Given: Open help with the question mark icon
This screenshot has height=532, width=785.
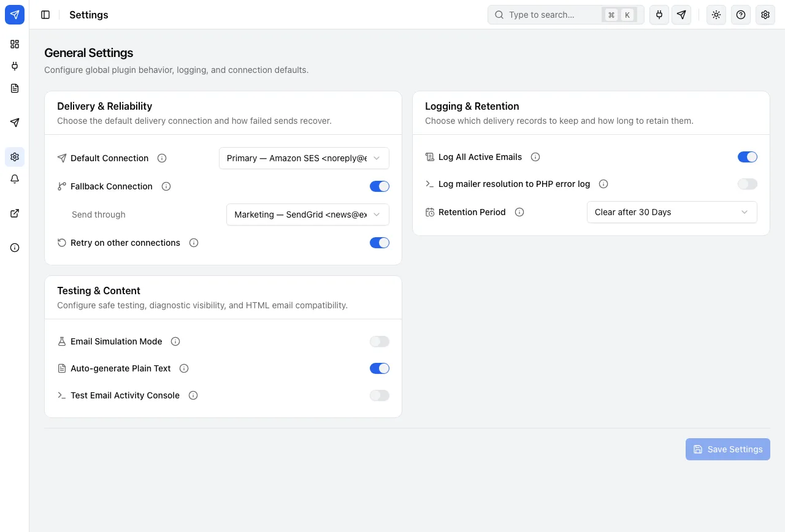Looking at the screenshot, I should click(x=741, y=15).
